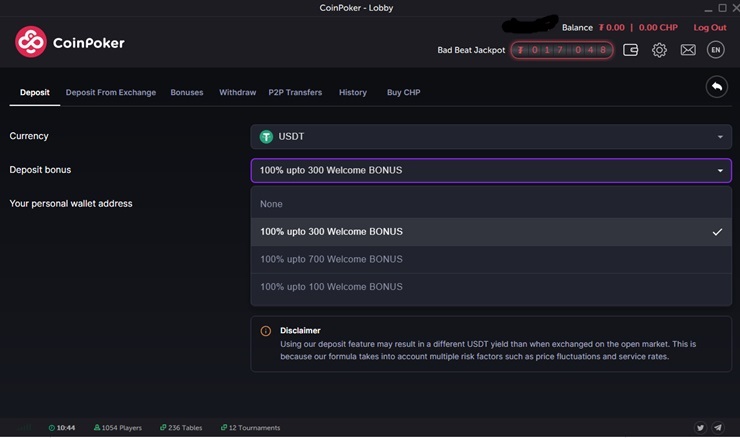The image size is (740, 438).
Task: Click the 12 Tournaments status text
Action: coord(254,428)
